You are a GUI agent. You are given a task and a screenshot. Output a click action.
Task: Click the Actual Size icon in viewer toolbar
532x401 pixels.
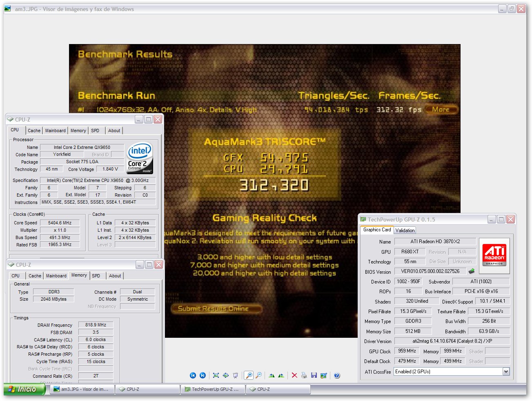[x=225, y=375]
